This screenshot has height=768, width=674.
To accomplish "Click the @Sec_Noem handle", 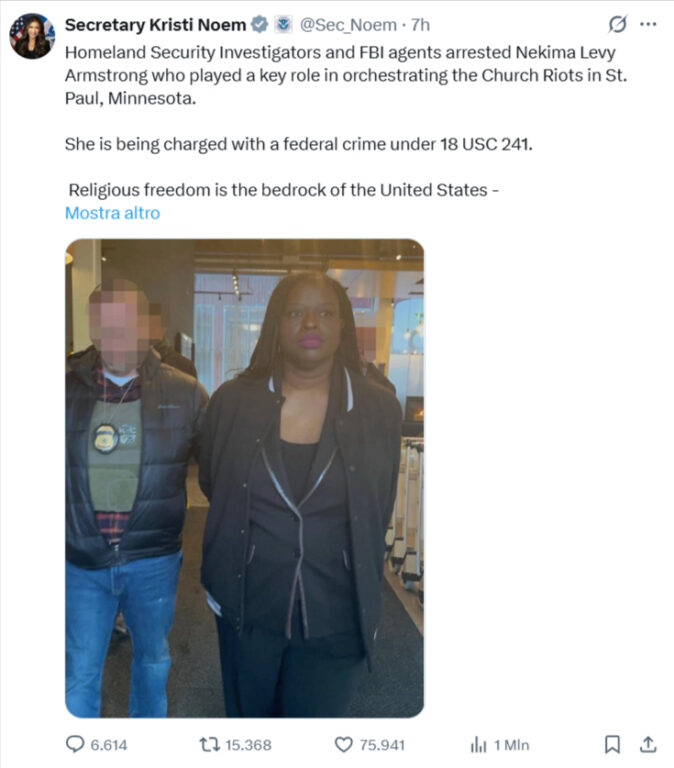I will (348, 24).
